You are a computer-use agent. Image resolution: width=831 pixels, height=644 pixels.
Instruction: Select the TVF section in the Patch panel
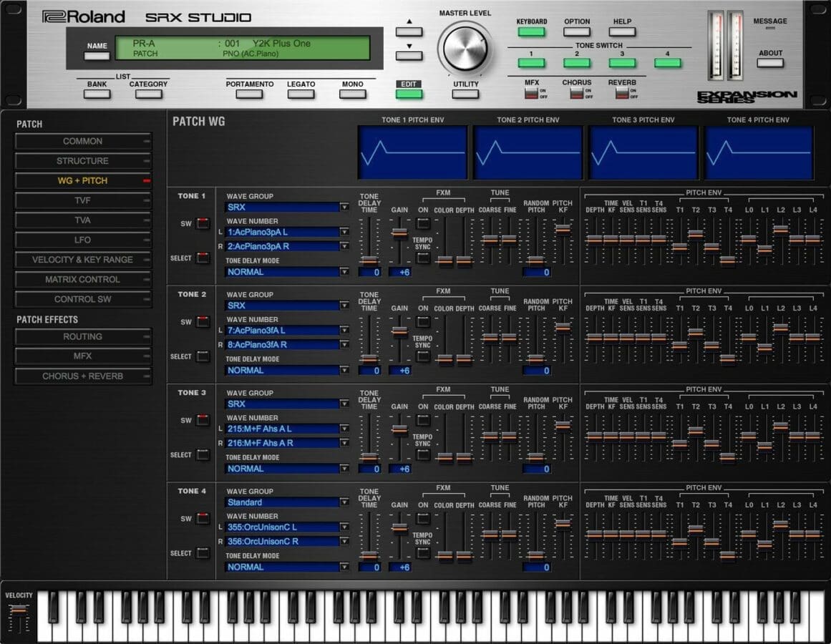(x=83, y=200)
